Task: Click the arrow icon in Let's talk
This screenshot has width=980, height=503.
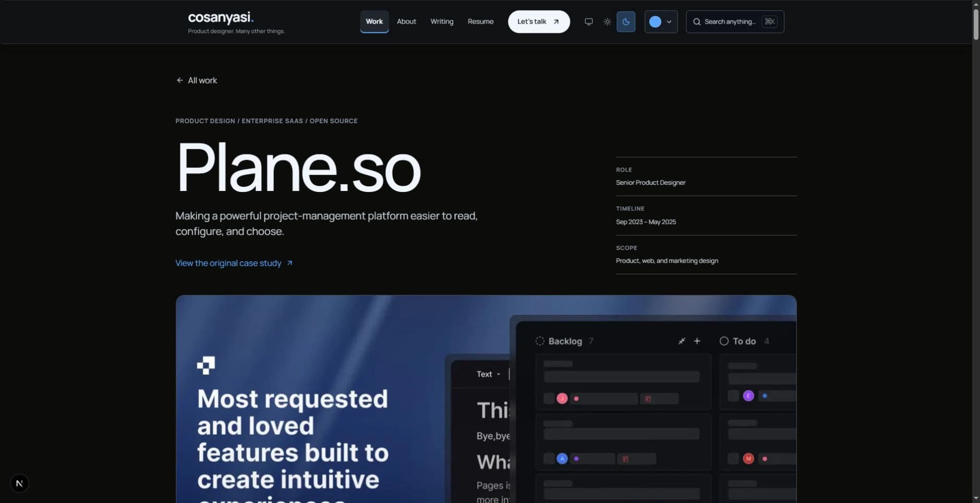Action: (x=556, y=22)
